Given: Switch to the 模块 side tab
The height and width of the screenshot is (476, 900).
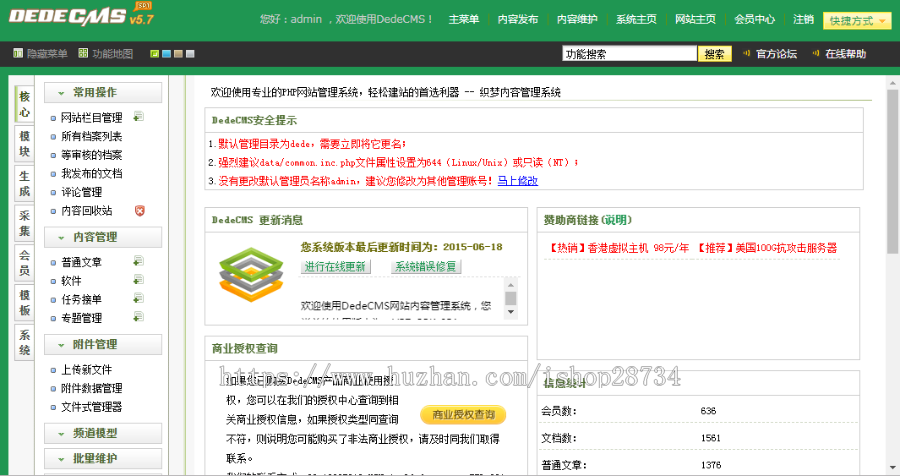Looking at the screenshot, I should click(24, 144).
